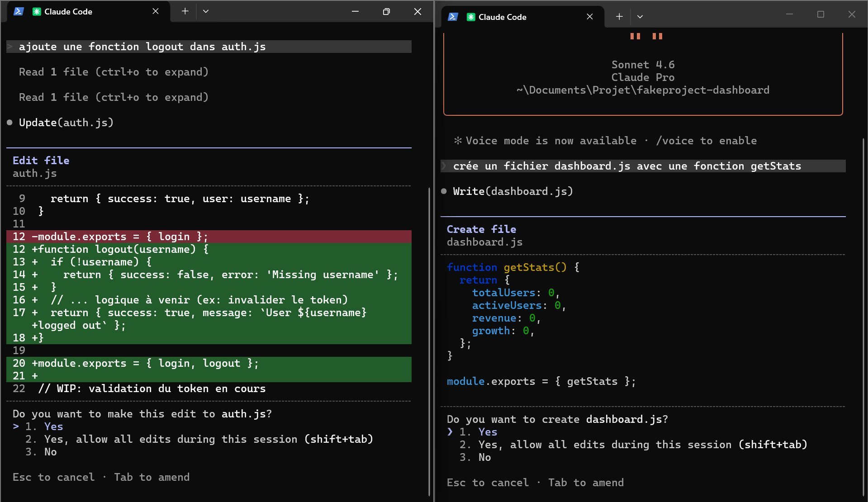Click 'Do you want to make this edit to auth.js?'
Viewport: 868px width, 502px height.
pyautogui.click(x=142, y=414)
